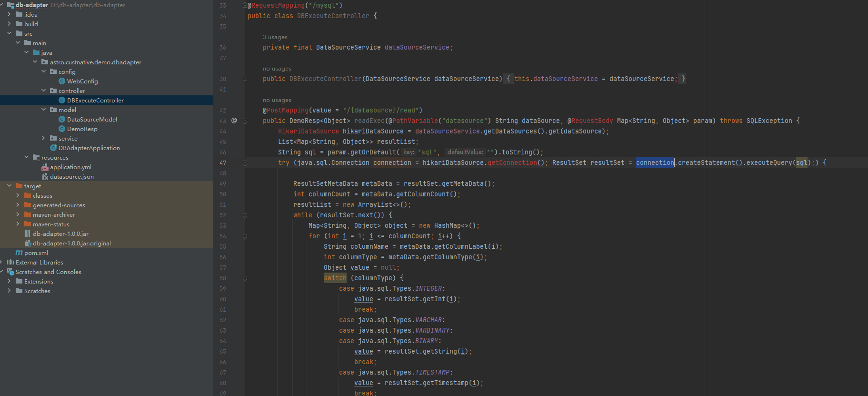Click the @ gutter icon beside readExec
Image resolution: width=868 pixels, height=396 pixels.
(234, 121)
